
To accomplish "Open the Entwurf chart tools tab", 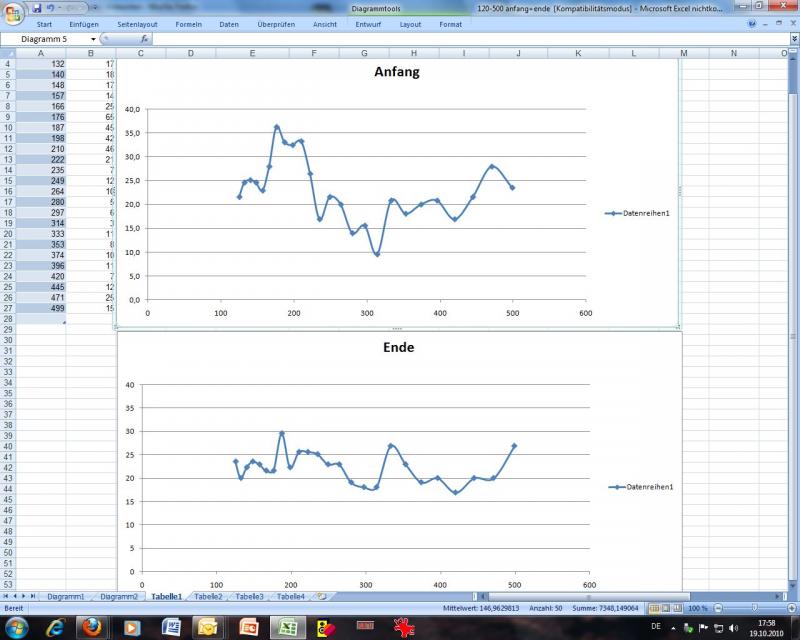I will click(x=368, y=24).
